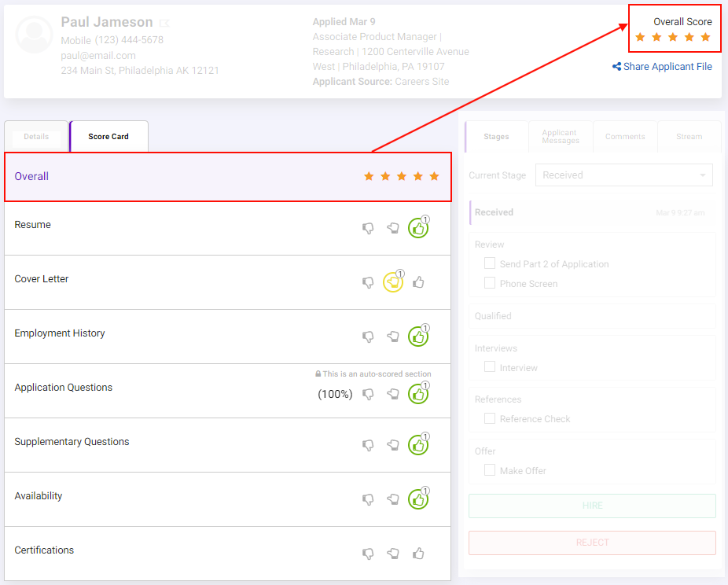Click Cover Letter's yellow neutral rating
728x585 pixels.
(x=393, y=281)
